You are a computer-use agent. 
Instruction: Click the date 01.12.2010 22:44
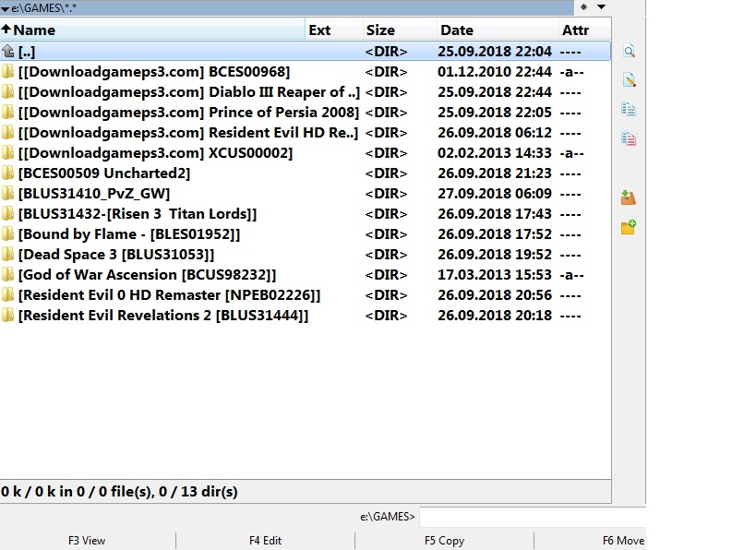[x=495, y=72]
